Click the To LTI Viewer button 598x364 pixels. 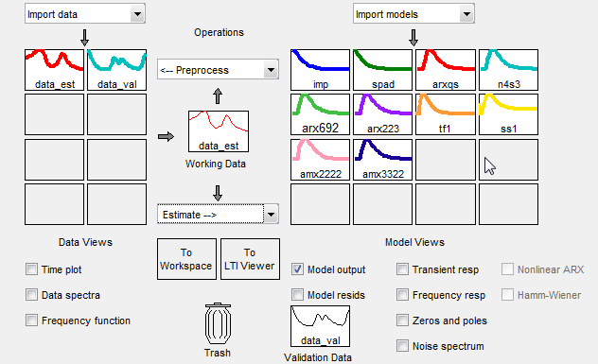pos(250,259)
